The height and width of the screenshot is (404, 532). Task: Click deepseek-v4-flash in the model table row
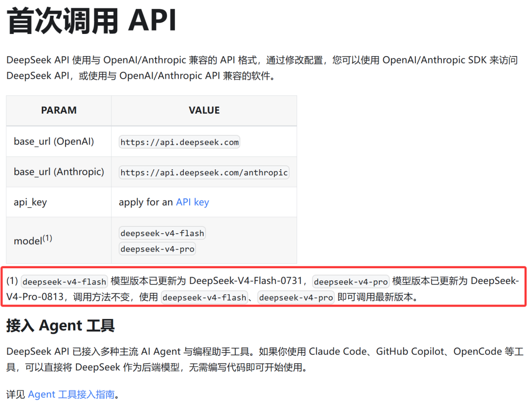(162, 233)
